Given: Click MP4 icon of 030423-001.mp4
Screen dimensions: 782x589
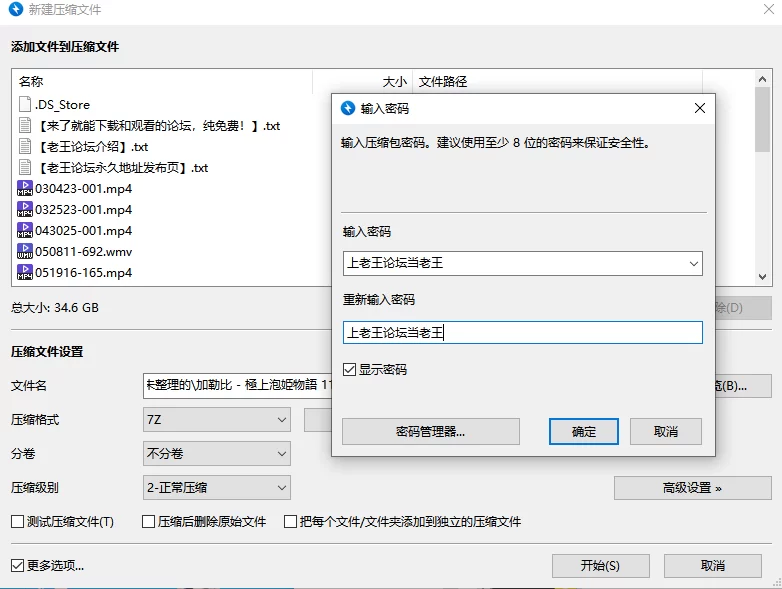Looking at the screenshot, I should pos(24,188).
